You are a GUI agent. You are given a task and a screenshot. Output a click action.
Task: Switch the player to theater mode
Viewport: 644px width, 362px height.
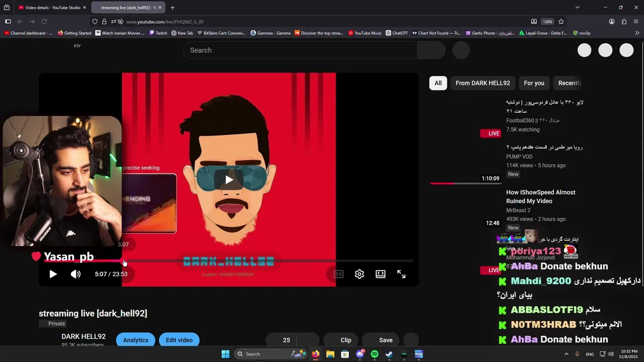click(x=380, y=274)
